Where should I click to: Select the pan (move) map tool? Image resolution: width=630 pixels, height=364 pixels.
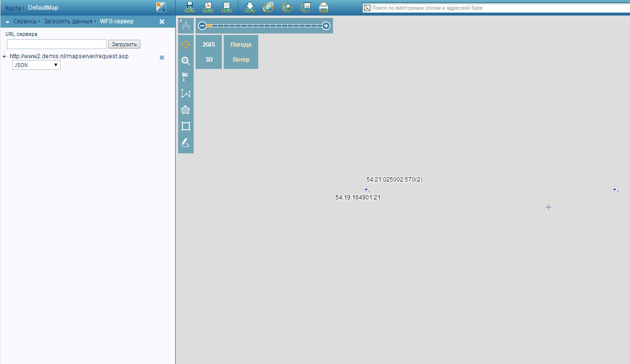[x=185, y=45]
